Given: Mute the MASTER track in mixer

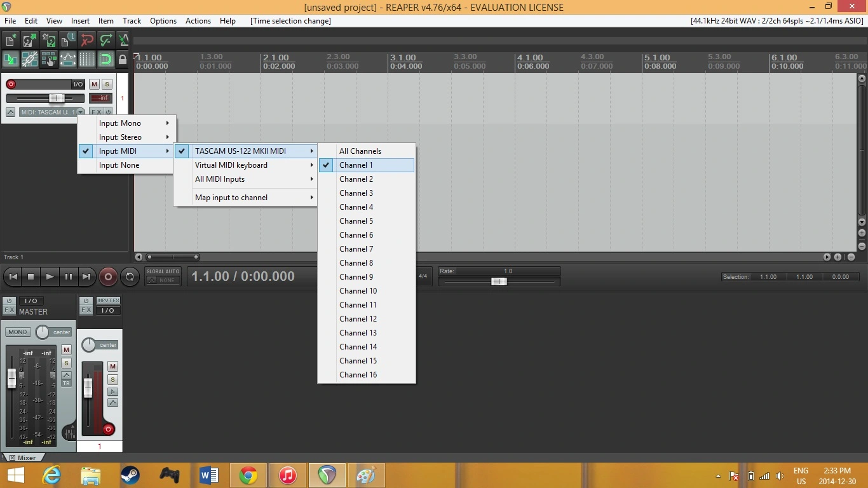Looking at the screenshot, I should (x=66, y=350).
